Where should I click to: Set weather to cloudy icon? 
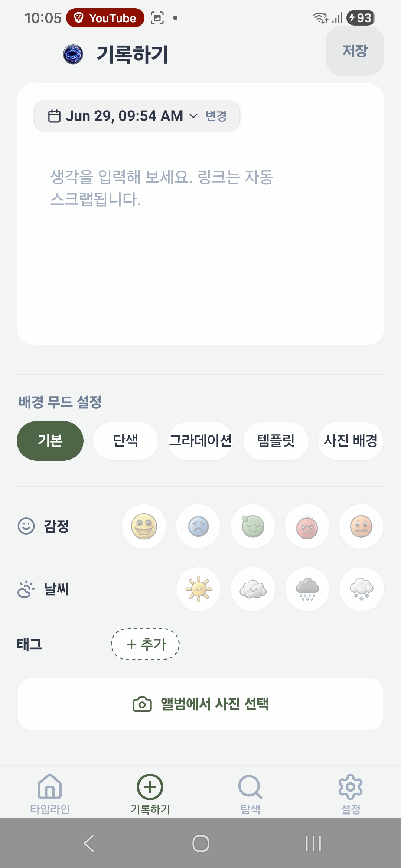253,589
